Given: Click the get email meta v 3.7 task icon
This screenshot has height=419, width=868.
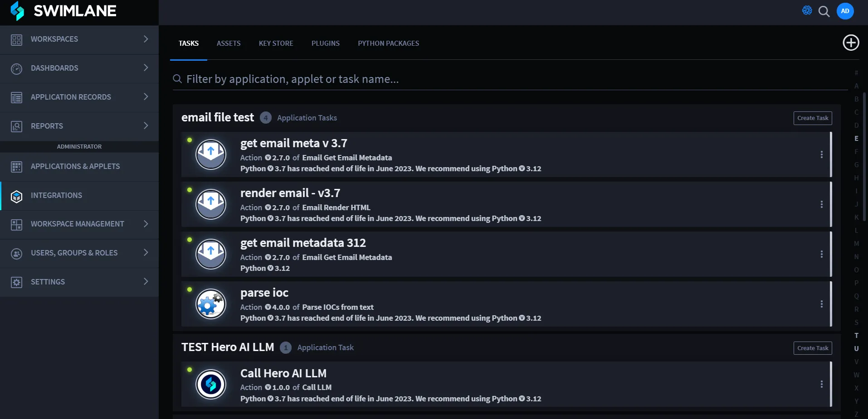Looking at the screenshot, I should tap(211, 154).
